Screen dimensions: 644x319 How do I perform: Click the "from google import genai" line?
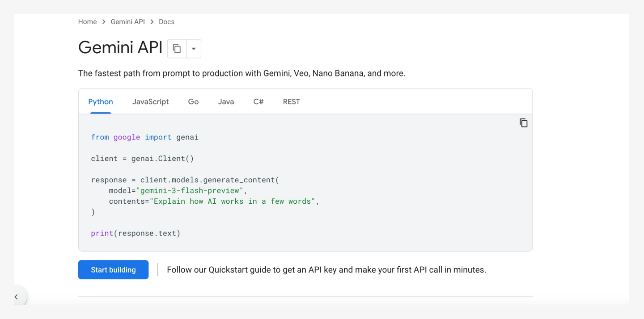[x=144, y=137]
